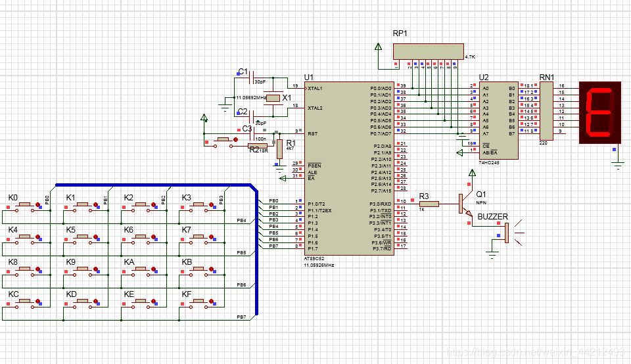
Task: Select the RP1 pull-up resistor pack
Action: tap(428, 52)
